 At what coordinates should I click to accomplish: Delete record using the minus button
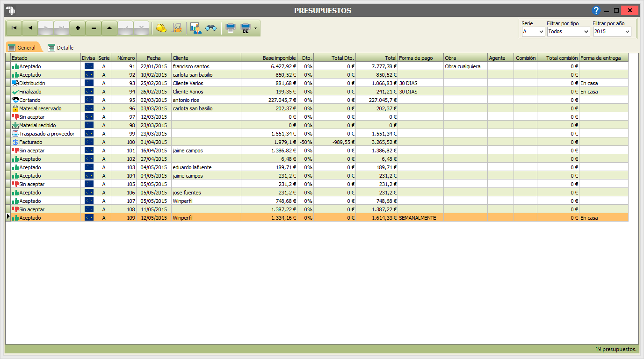click(94, 28)
